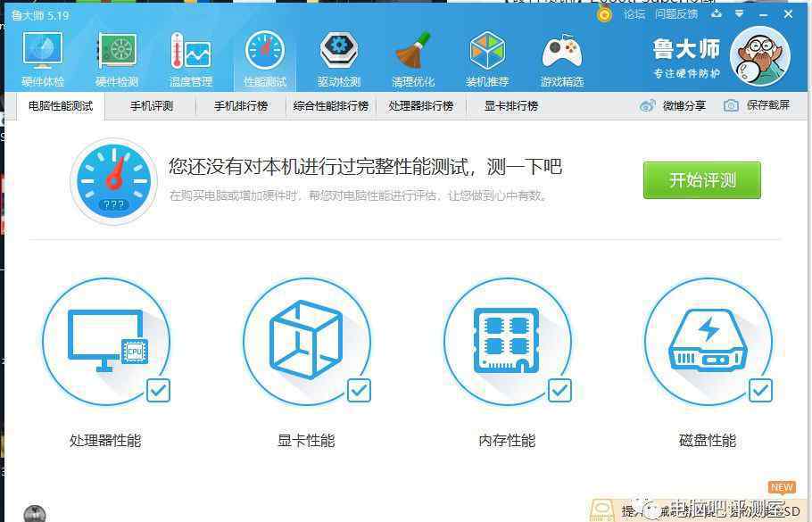Image resolution: width=812 pixels, height=522 pixels.
Task: Uncheck the 磁盘性能 checkbox
Action: tap(760, 391)
